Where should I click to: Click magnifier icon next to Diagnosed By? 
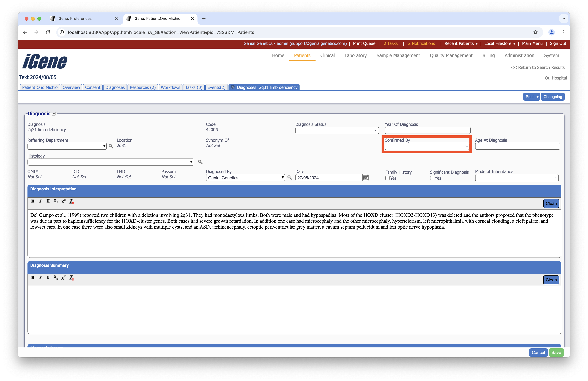[x=290, y=178]
